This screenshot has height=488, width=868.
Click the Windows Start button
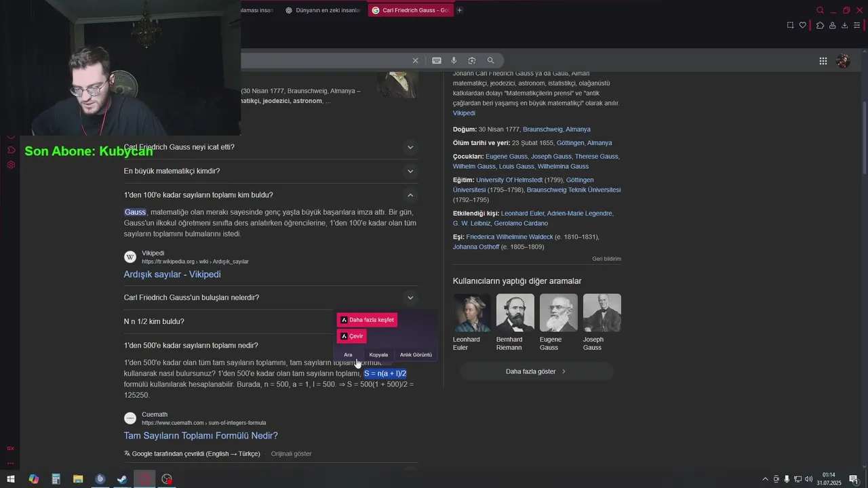[x=11, y=479]
